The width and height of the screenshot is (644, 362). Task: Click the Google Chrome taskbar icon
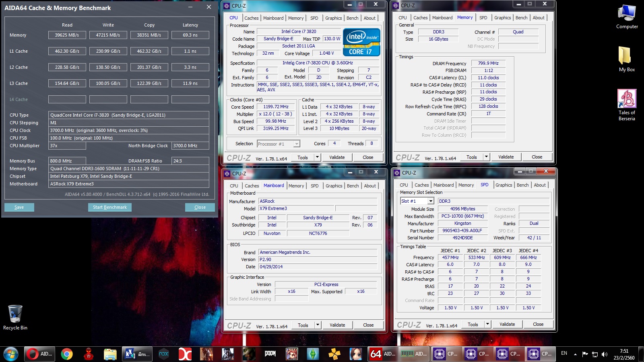(x=67, y=354)
